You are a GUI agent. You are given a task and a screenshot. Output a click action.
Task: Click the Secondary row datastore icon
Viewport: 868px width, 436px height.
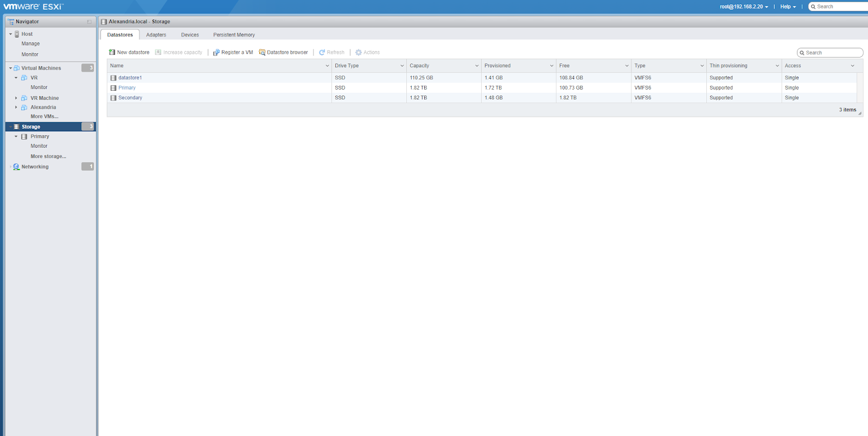click(x=113, y=98)
